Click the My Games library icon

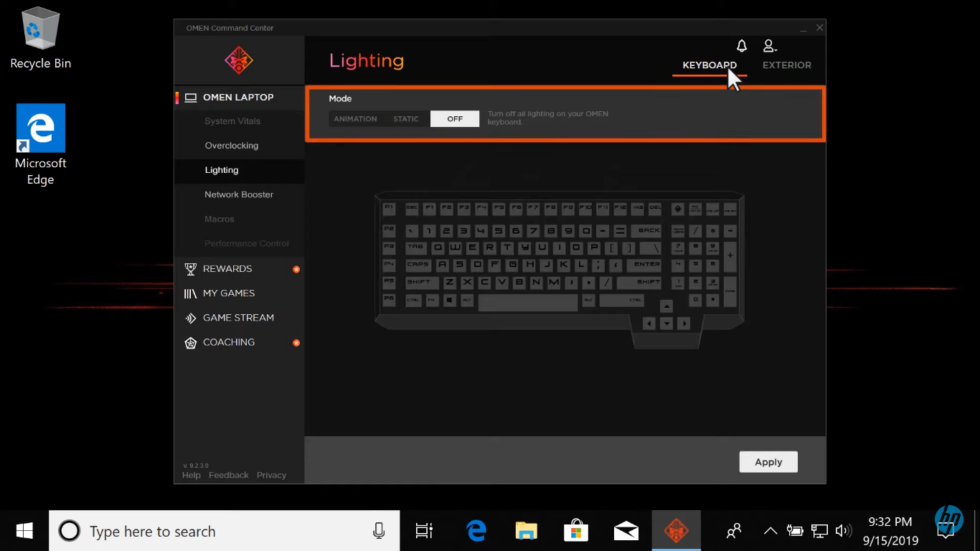pyautogui.click(x=190, y=293)
